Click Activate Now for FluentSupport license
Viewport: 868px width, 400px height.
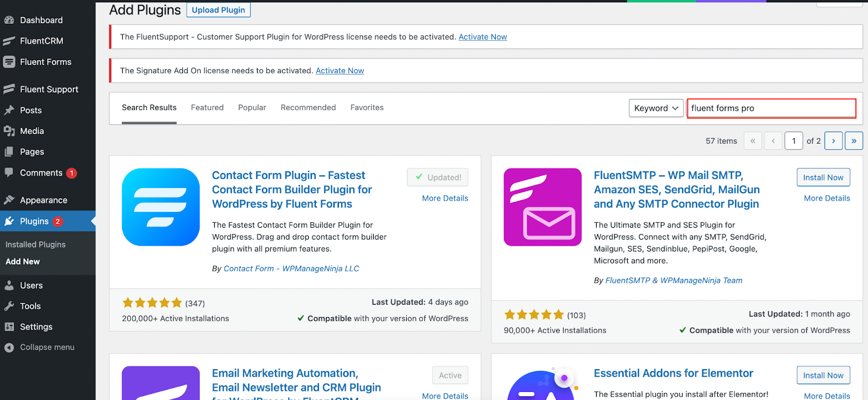[x=483, y=37]
